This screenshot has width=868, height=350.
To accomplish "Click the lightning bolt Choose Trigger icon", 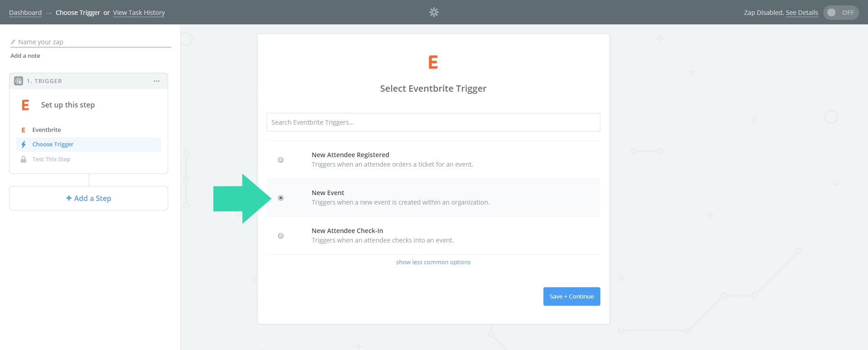I will click(24, 145).
